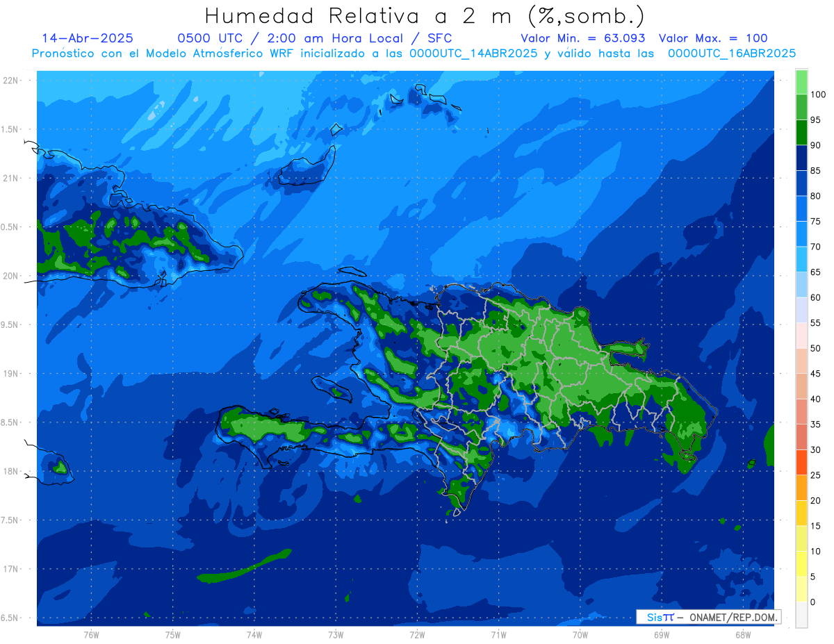This screenshot has width=834, height=644.
Task: Click the "19N" latitude label
Action: point(12,374)
